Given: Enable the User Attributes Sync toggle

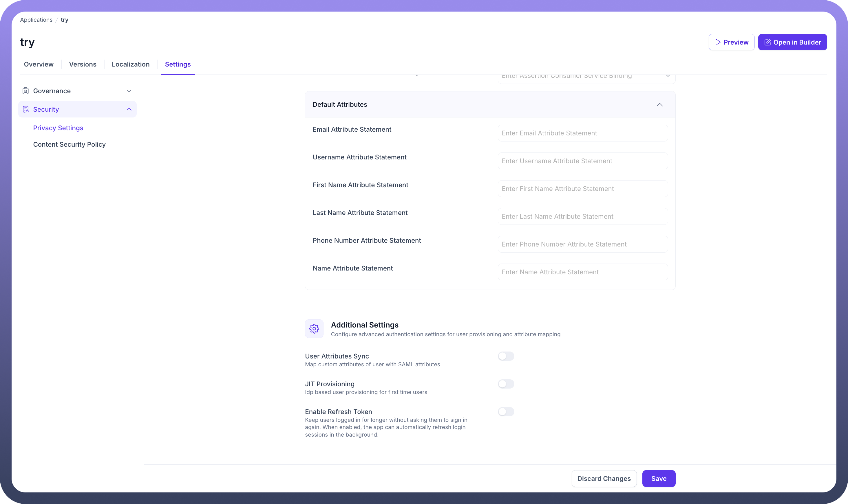Looking at the screenshot, I should (506, 356).
